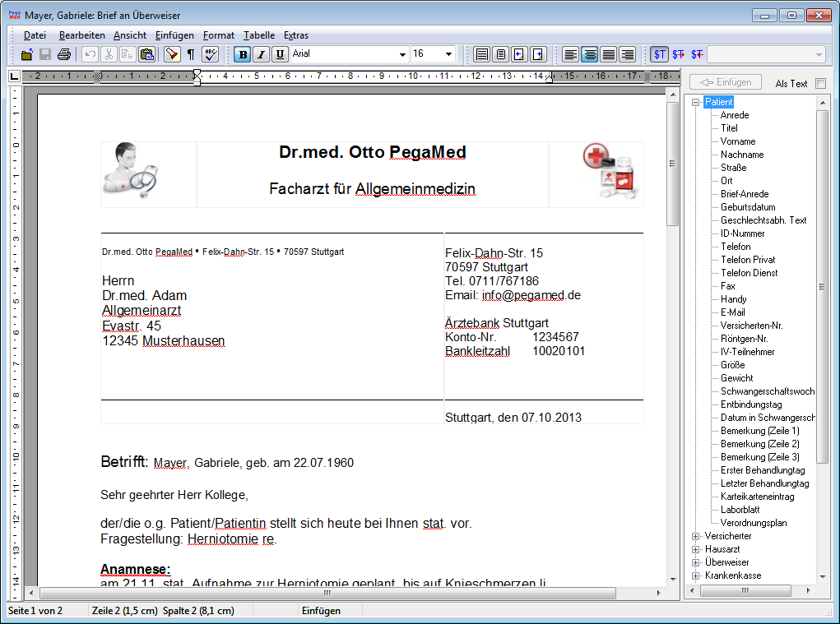Screen dimensions: 840x624
Task: Toggle bold formatting
Action: [x=242, y=54]
